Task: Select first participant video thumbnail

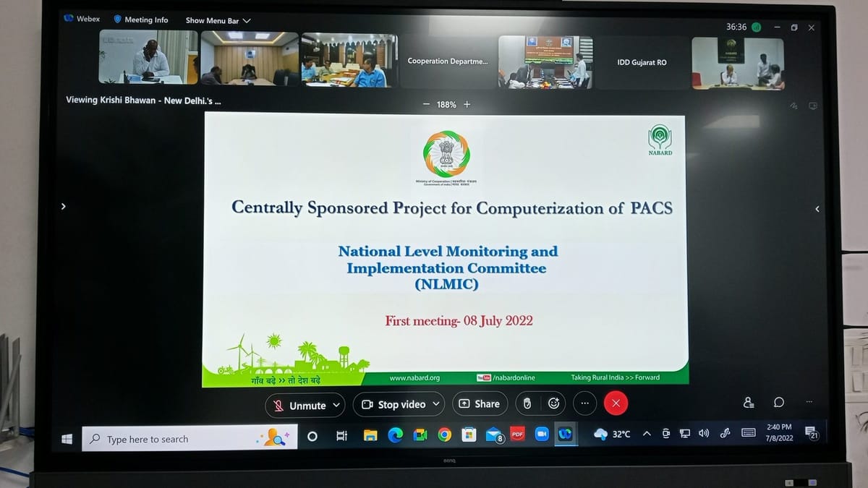Action: point(148,57)
